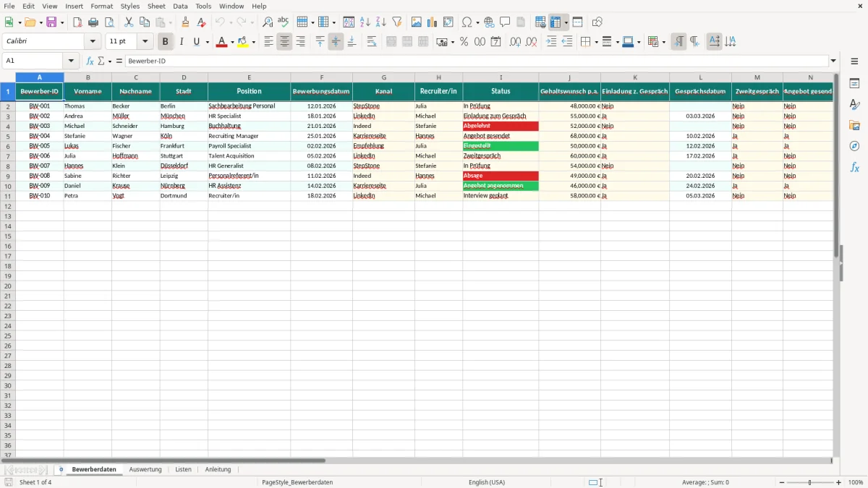Open the Font Size dropdown arrow
Screen dimensions: 868x488
pyautogui.click(x=145, y=42)
